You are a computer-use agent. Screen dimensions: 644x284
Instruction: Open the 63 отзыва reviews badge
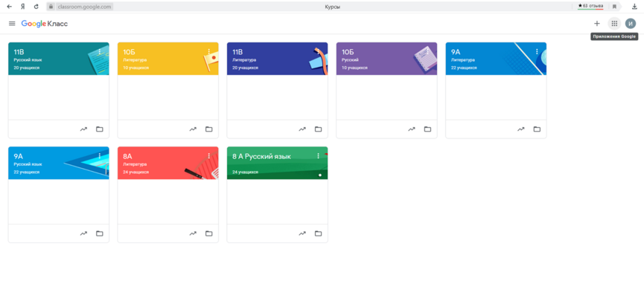coord(590,6)
